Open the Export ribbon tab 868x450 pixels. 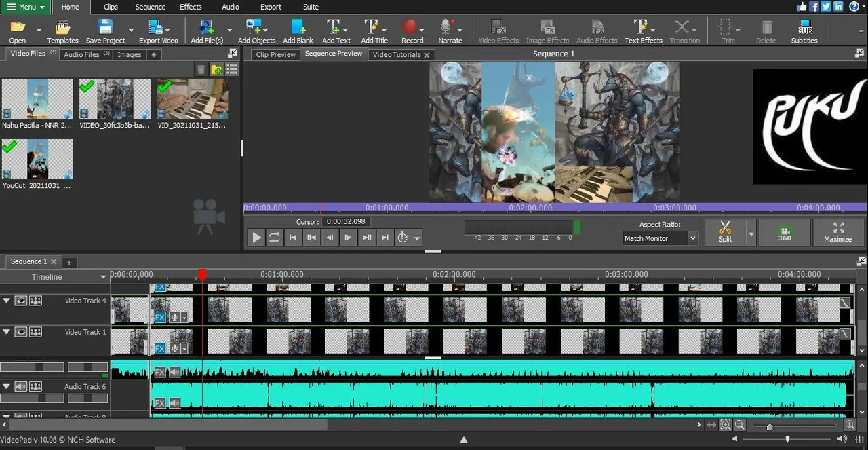point(271,7)
